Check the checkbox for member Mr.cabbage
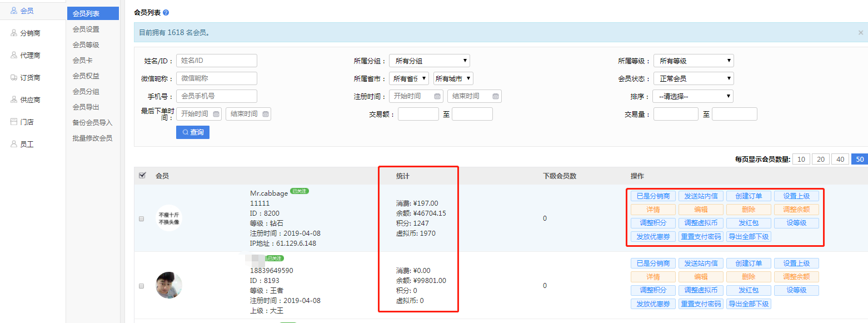Screen dimensions: 868x323 pos(141,218)
